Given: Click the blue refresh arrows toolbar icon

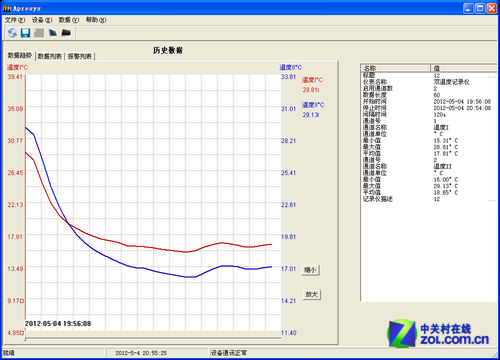Looking at the screenshot, I should [12, 33].
